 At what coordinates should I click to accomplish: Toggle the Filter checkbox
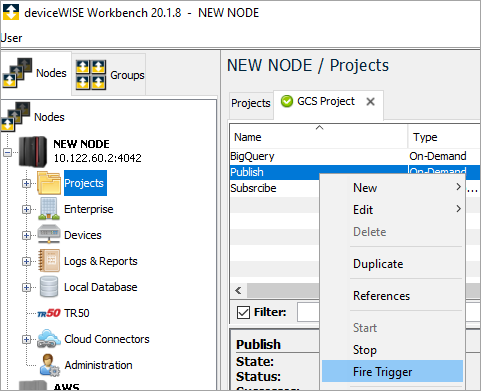pos(243,313)
